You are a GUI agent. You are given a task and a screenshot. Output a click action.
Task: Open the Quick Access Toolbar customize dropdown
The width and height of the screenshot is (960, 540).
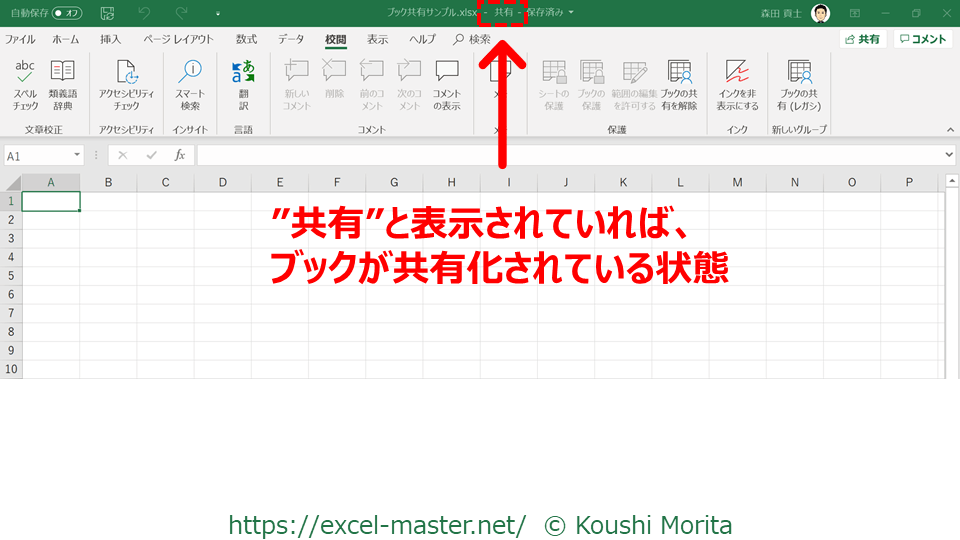coord(218,14)
